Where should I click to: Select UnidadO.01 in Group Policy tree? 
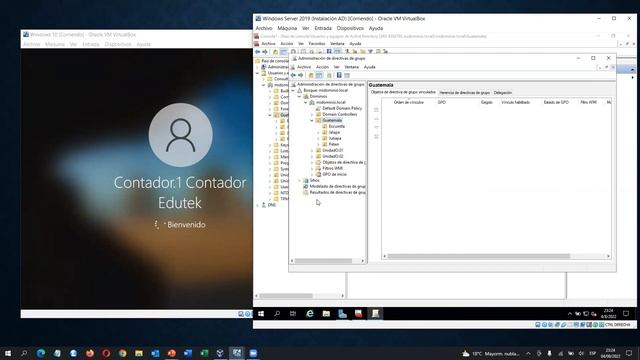click(333, 150)
